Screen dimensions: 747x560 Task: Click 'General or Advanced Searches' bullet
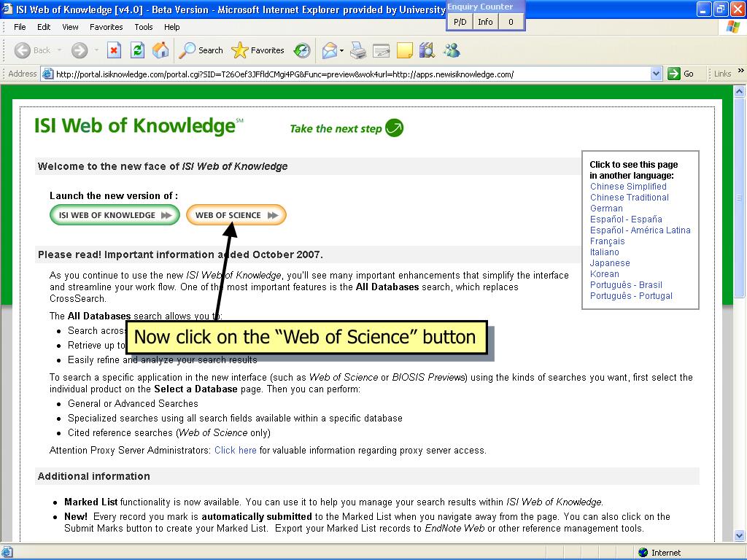pos(133,403)
